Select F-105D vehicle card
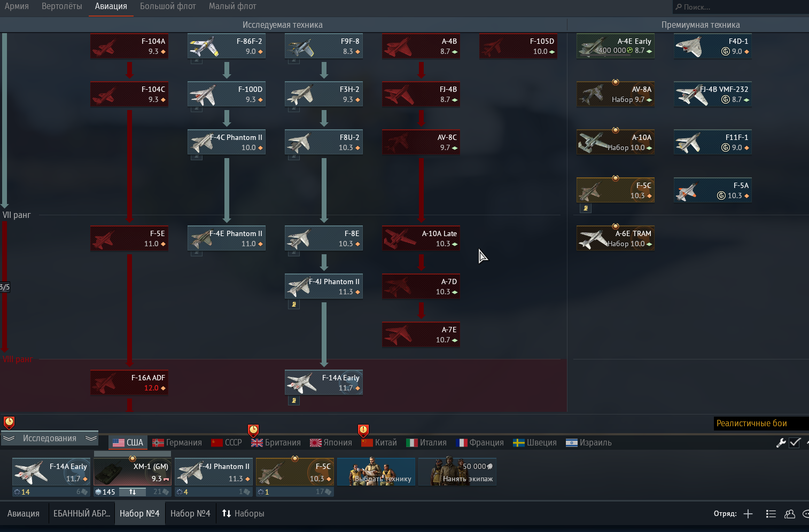Viewport: 809px width, 532px height. click(518, 46)
